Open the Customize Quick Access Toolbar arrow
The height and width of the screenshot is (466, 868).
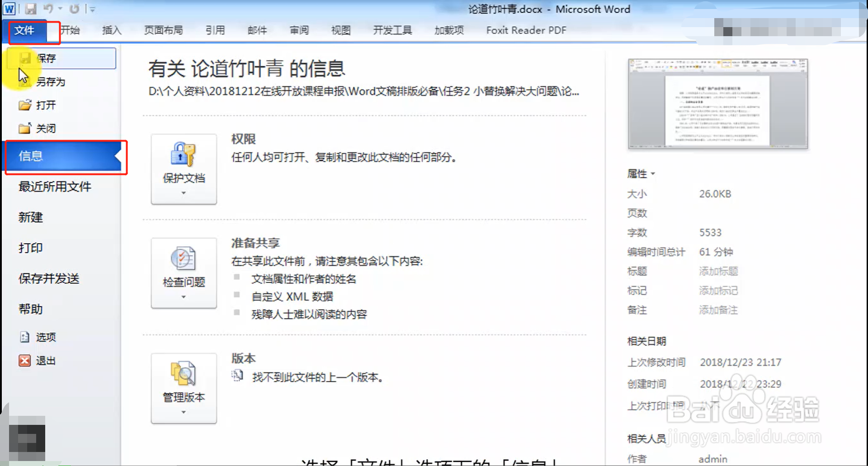click(92, 9)
